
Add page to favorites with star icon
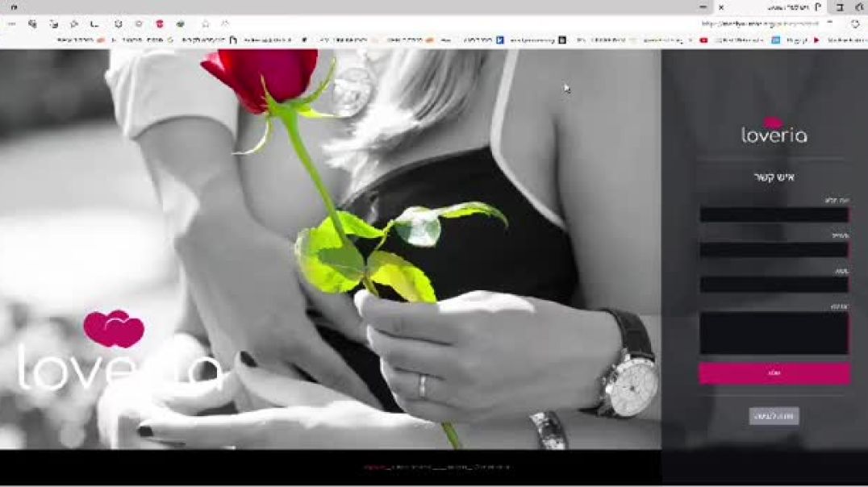(206, 24)
